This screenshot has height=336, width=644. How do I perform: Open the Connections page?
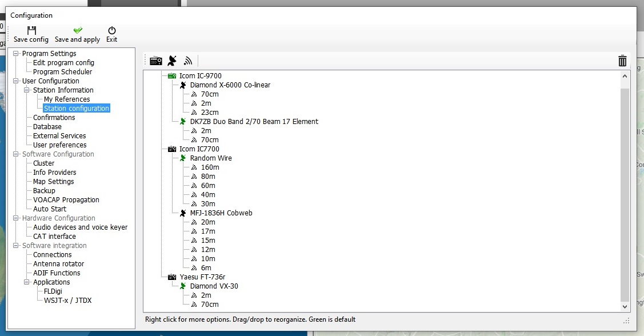click(x=52, y=255)
